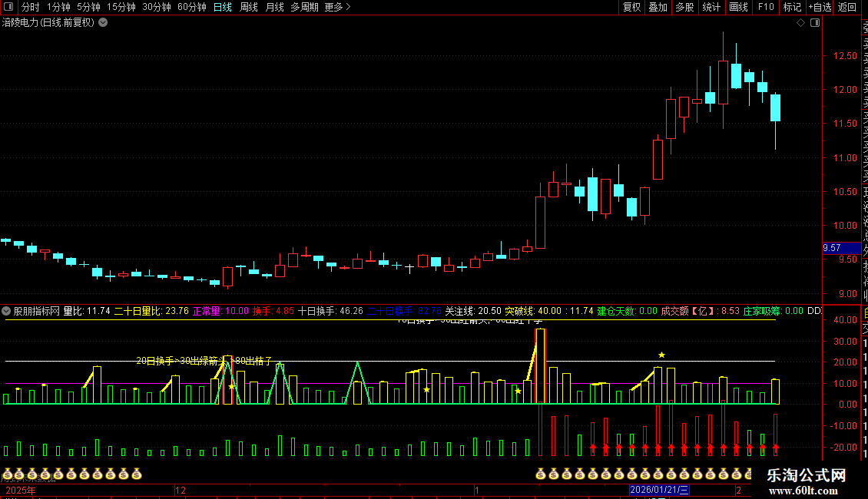Click the 40.00 indicator axis label

(x=845, y=320)
